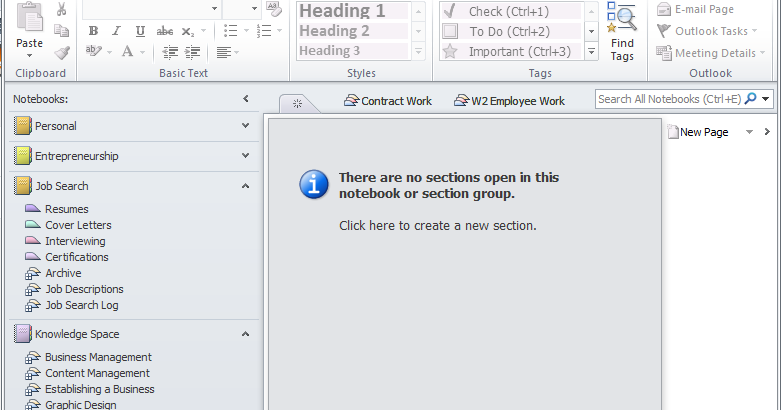Toggle Bold formatting
This screenshot has height=410, width=781.
click(x=93, y=31)
